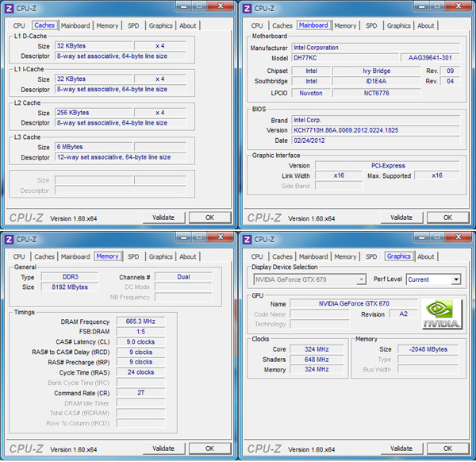Click GPU Core clock value 324 MHz

tap(317, 349)
